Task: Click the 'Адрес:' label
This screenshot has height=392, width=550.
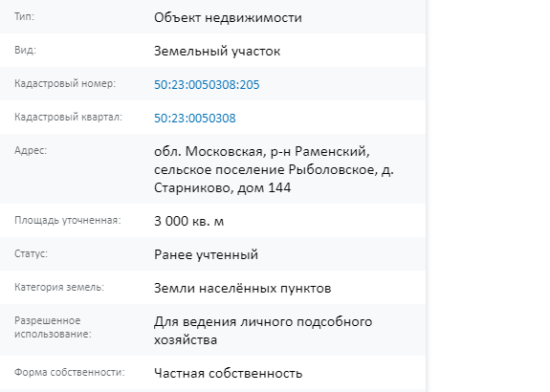Action: point(31,150)
